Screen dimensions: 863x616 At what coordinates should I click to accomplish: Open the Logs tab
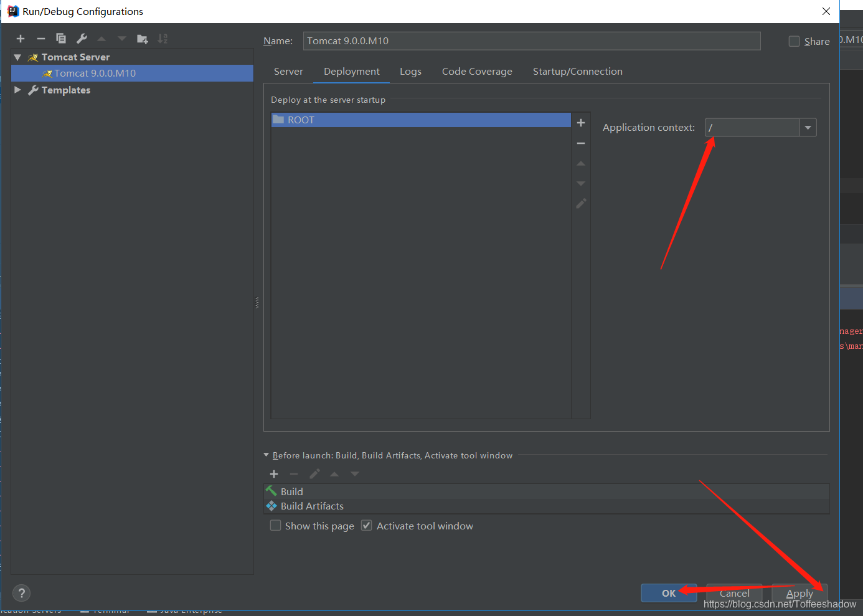(x=410, y=72)
